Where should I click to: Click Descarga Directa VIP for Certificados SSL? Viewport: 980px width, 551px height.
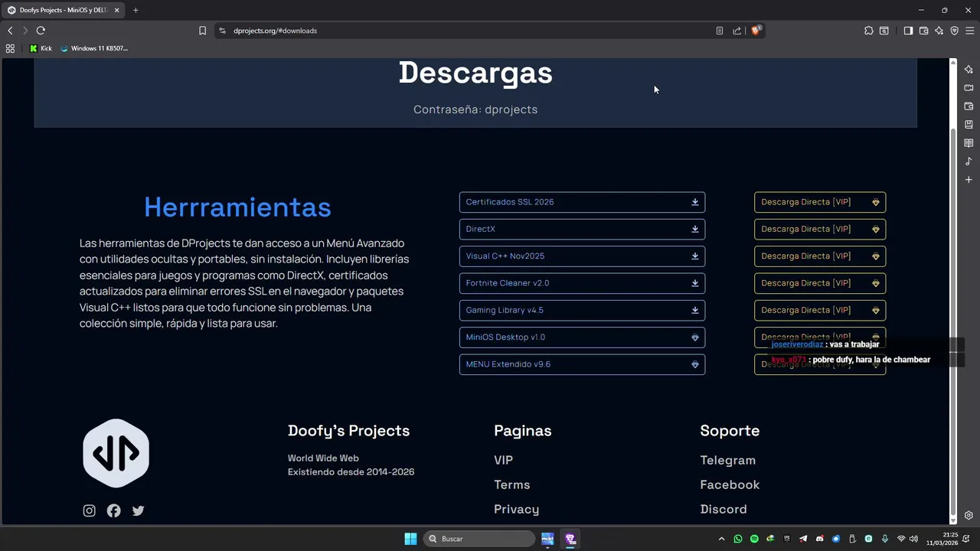820,202
